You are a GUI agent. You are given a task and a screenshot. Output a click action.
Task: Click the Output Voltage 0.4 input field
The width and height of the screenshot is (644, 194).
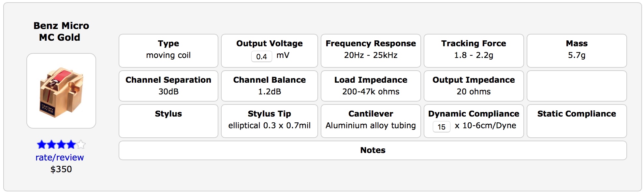(x=261, y=57)
